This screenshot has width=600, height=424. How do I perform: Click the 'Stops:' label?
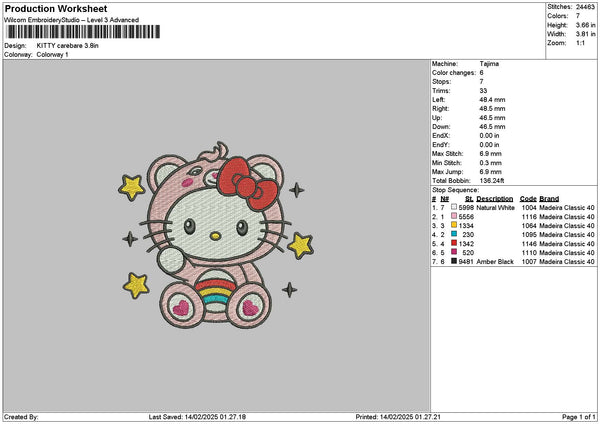[x=442, y=82]
